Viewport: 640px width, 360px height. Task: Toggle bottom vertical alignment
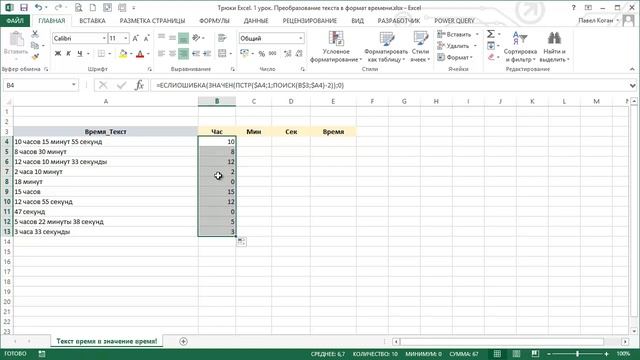(x=183, y=38)
